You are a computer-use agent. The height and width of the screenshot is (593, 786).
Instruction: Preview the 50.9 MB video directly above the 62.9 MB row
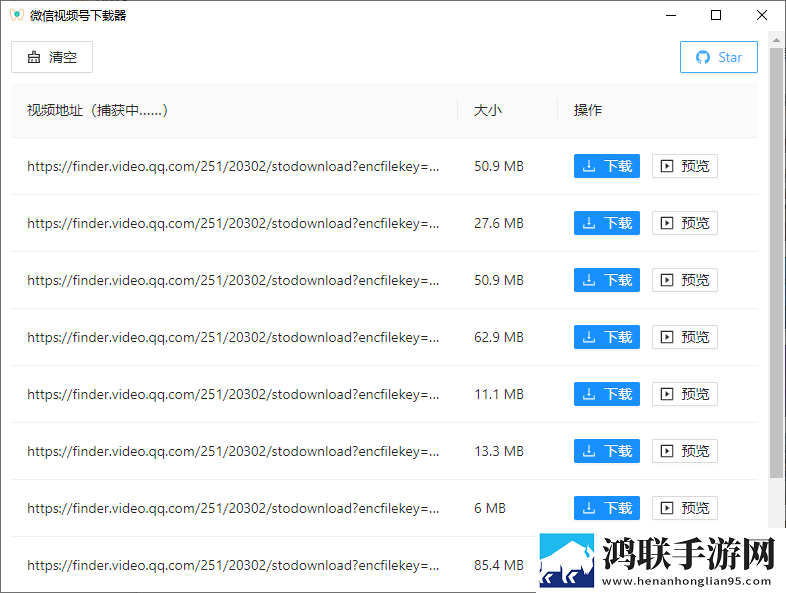pyautogui.click(x=685, y=280)
